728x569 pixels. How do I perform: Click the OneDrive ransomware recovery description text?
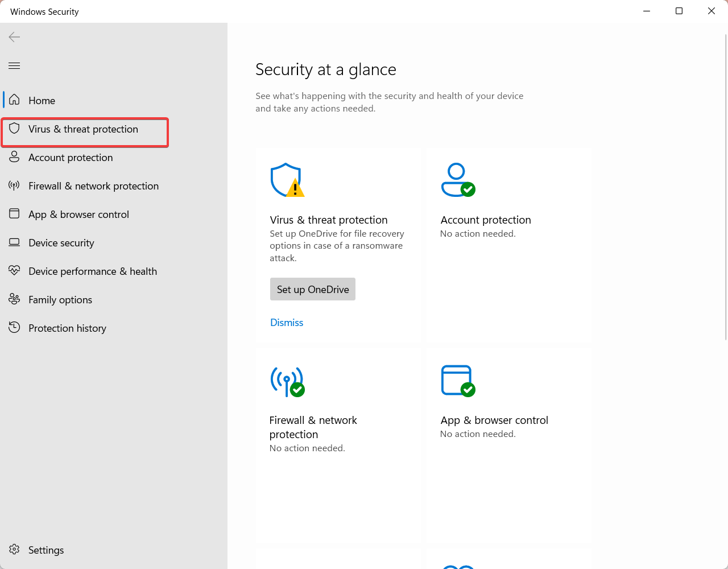coord(337,246)
